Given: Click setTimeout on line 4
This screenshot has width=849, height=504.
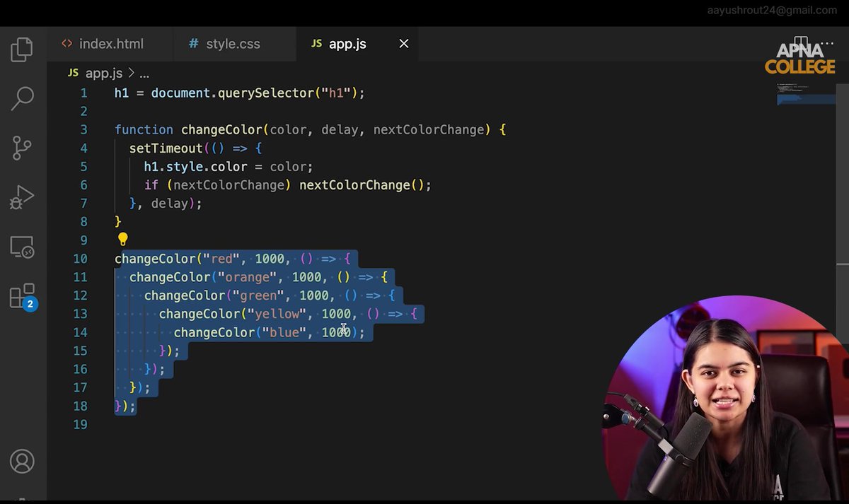Looking at the screenshot, I should point(166,148).
